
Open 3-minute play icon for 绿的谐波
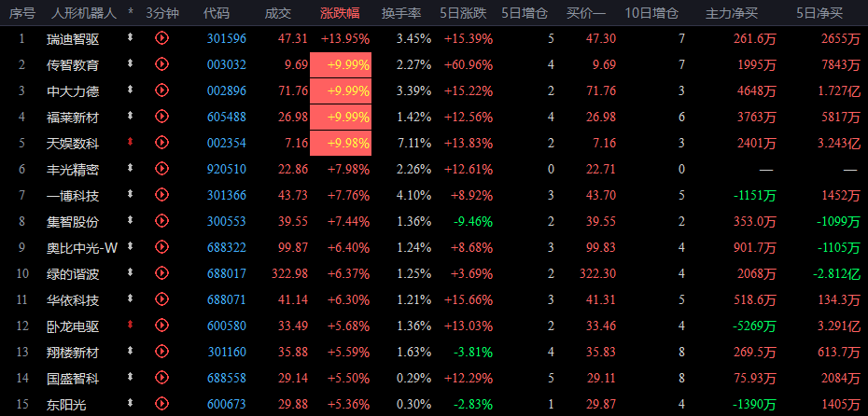pos(161,273)
